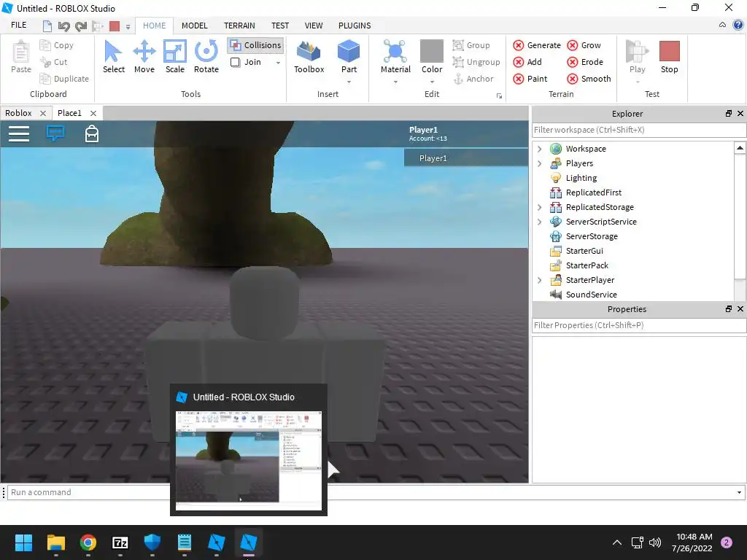Expand the ReplicatedStorage tree node
Viewport: 747px width, 560px height.
[539, 207]
